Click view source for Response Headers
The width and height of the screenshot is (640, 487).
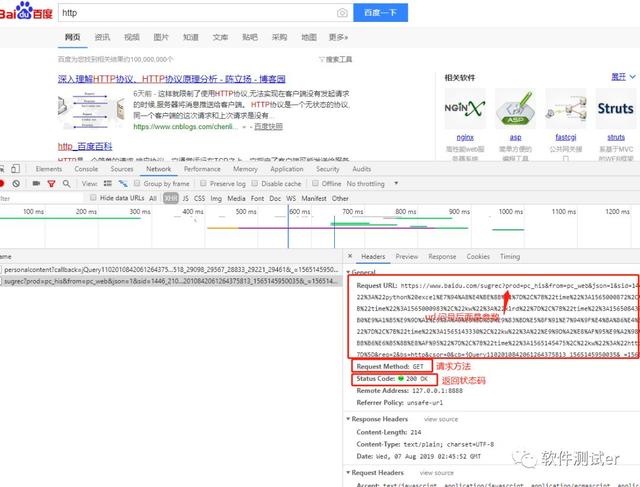[x=441, y=419]
